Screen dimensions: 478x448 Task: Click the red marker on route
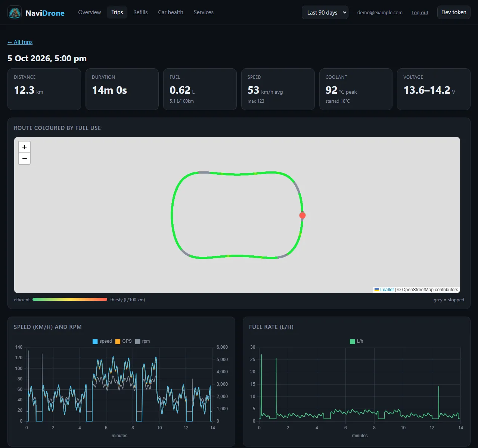click(x=302, y=215)
